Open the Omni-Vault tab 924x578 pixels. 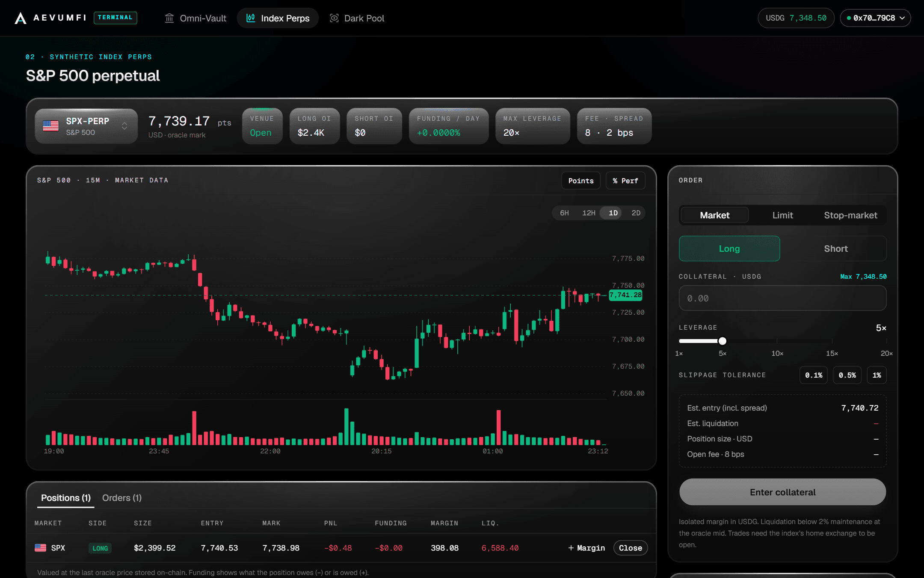195,18
